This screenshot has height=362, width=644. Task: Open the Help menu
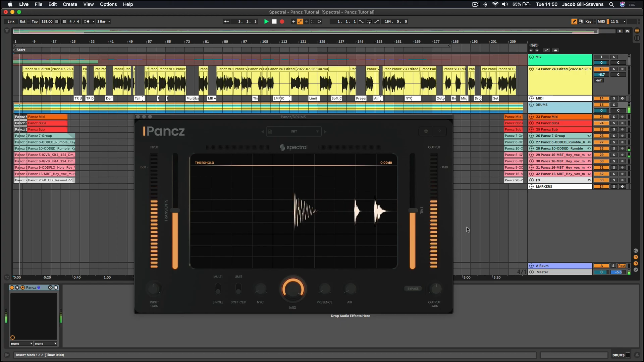128,4
